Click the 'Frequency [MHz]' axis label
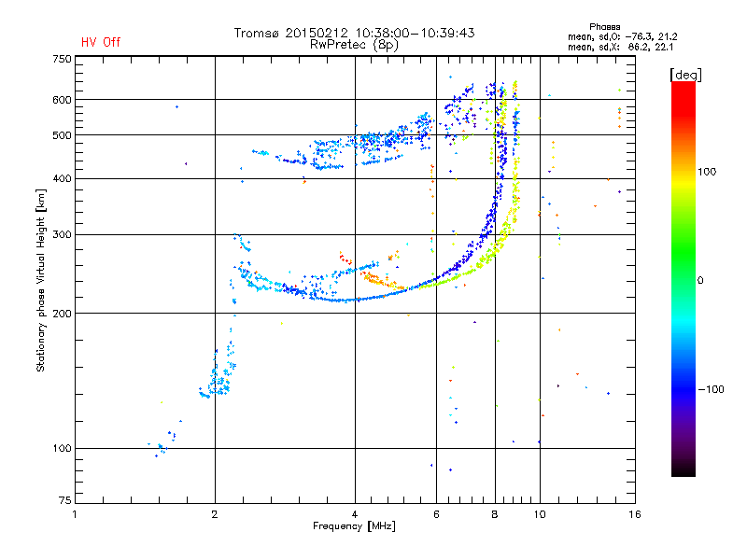Image resolution: width=747 pixels, height=560 pixels. point(354,526)
